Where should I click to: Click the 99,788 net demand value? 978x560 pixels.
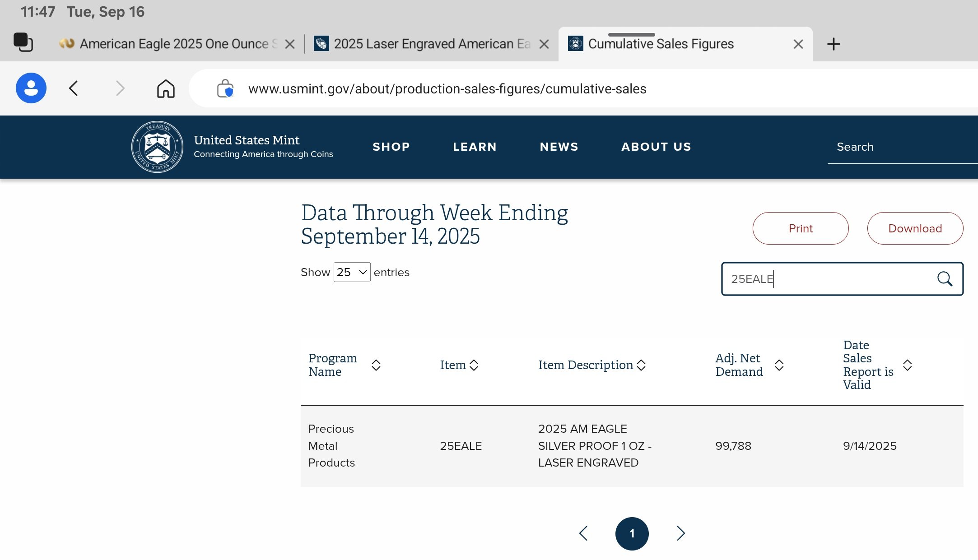click(733, 446)
